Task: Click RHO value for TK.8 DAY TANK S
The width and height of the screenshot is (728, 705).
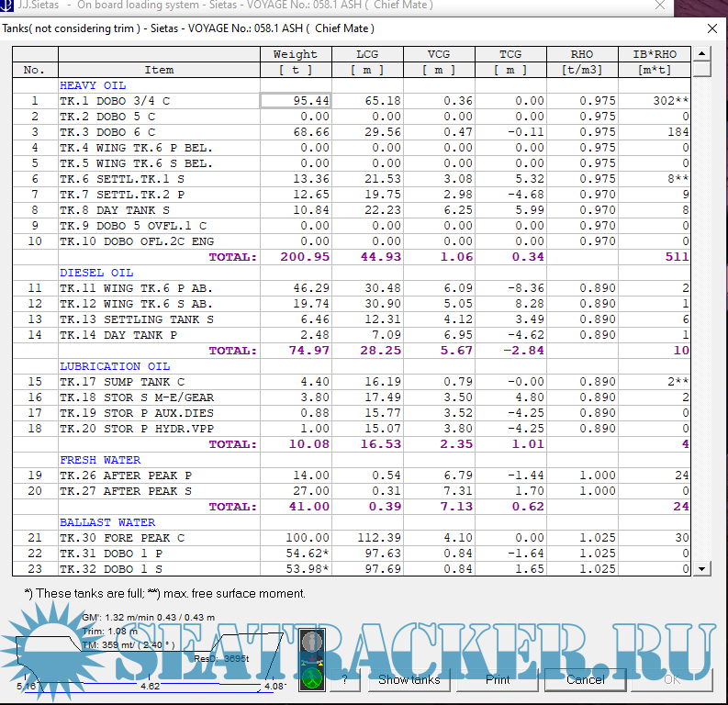Action: click(x=582, y=210)
